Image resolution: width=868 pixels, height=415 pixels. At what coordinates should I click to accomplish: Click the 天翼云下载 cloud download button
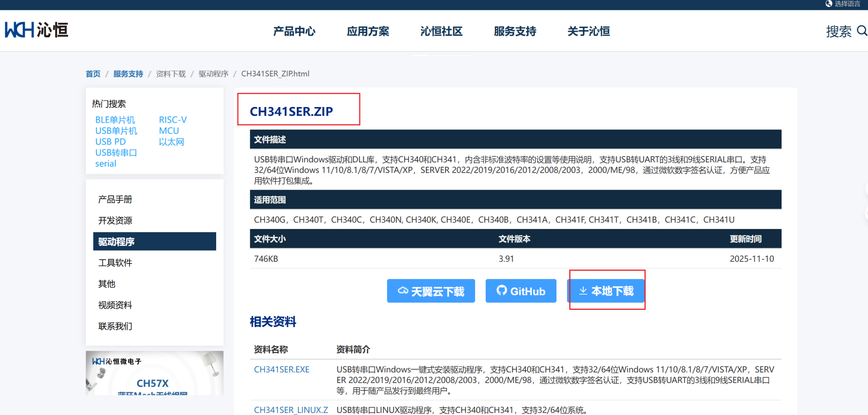pos(431,291)
